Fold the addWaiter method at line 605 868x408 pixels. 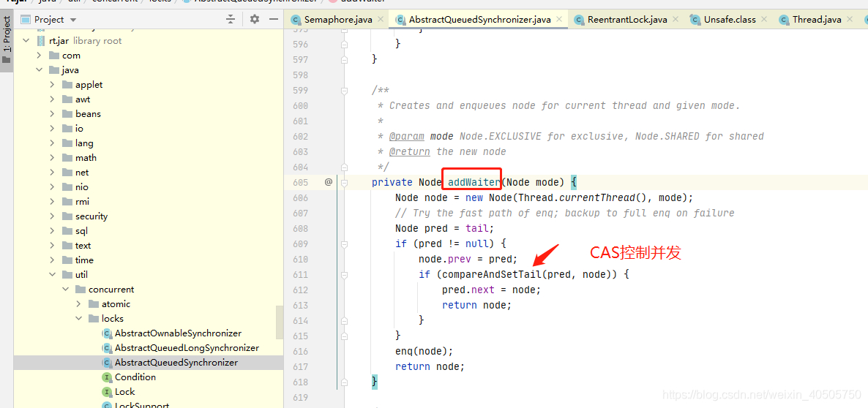(344, 182)
